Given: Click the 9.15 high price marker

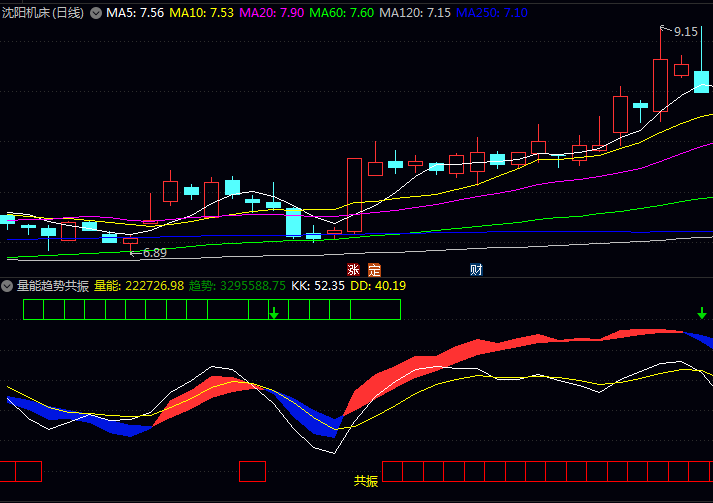Looking at the screenshot, I should coord(685,32).
